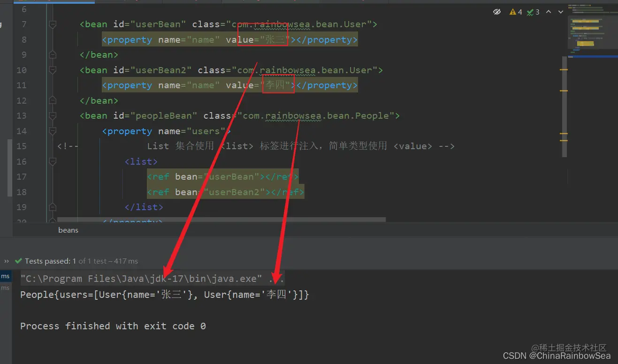Image resolution: width=618 pixels, height=364 pixels.
Task: Toggle the crossed-eye inspections highlighting icon
Action: (x=497, y=12)
